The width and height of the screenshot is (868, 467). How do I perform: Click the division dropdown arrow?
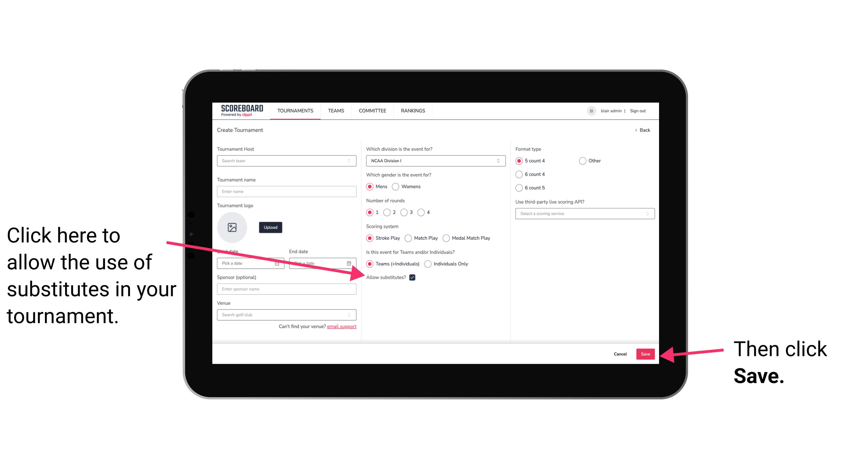tap(499, 161)
